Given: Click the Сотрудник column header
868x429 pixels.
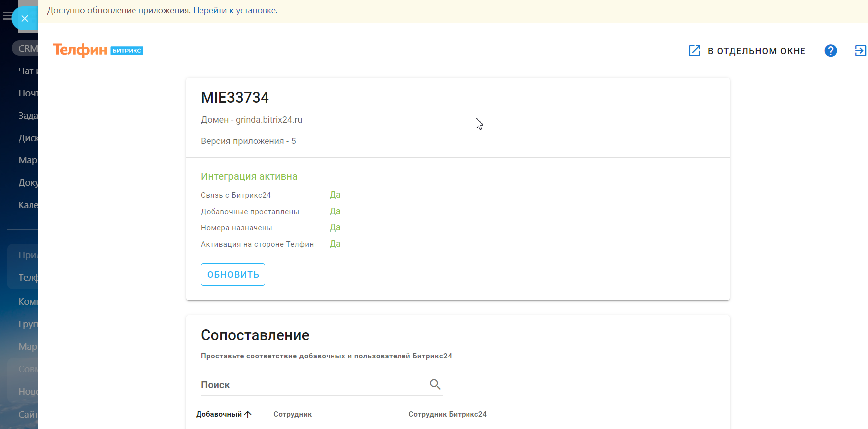Looking at the screenshot, I should click(292, 414).
